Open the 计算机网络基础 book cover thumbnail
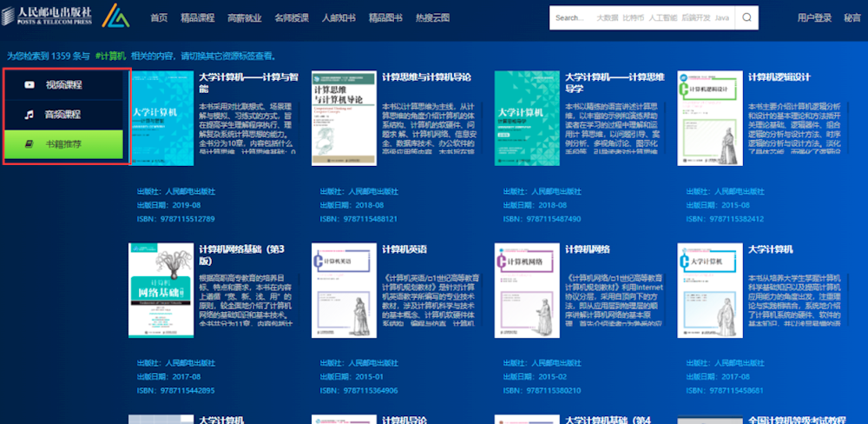This screenshot has height=424, width=868. point(161,289)
